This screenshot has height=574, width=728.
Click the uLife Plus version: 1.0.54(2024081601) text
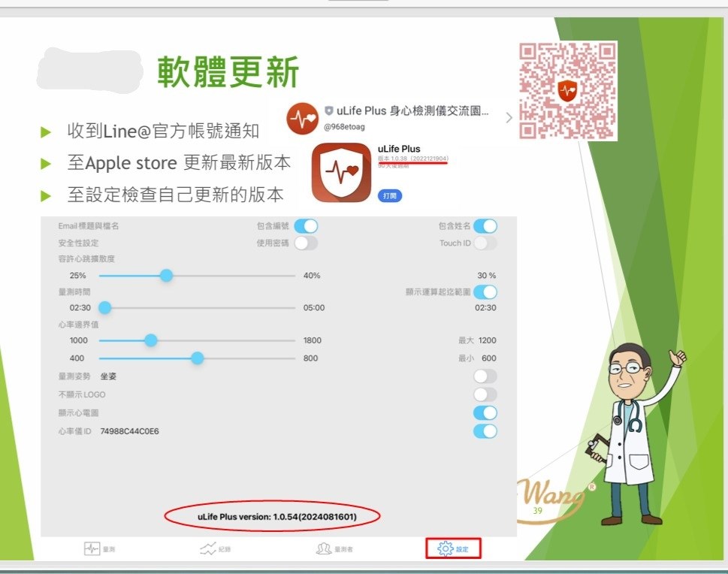pos(277,517)
